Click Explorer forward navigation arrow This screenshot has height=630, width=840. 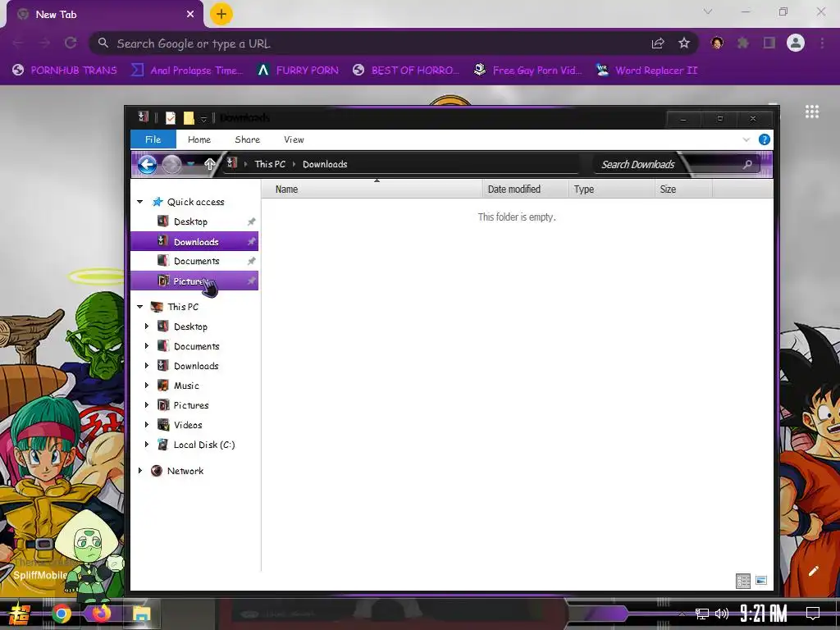(171, 164)
